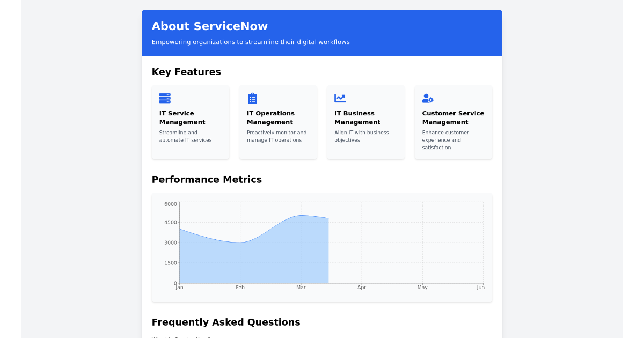Expand the What is ServiceNow question
The image size is (644, 338).
tap(182, 337)
